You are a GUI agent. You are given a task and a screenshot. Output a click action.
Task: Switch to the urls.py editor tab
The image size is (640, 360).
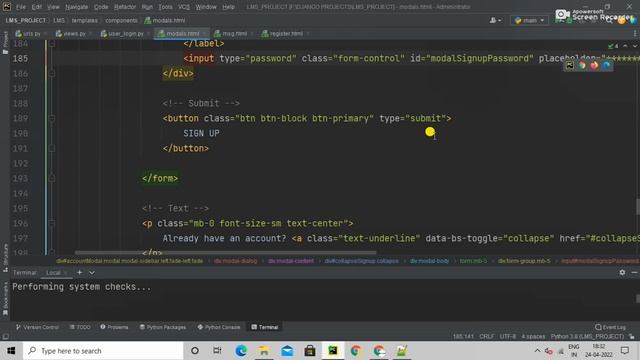coord(28,33)
